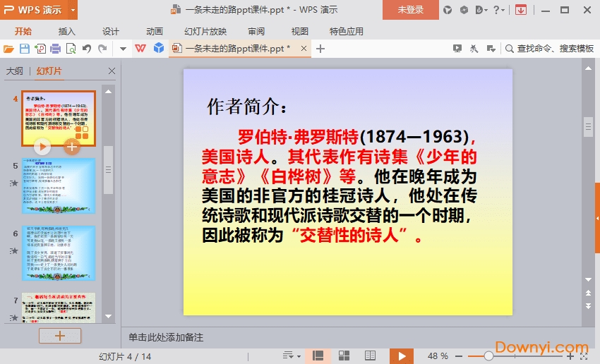Image resolution: width=600 pixels, height=364 pixels.
Task: Switch to the 大纲 panel tab
Action: [15, 71]
